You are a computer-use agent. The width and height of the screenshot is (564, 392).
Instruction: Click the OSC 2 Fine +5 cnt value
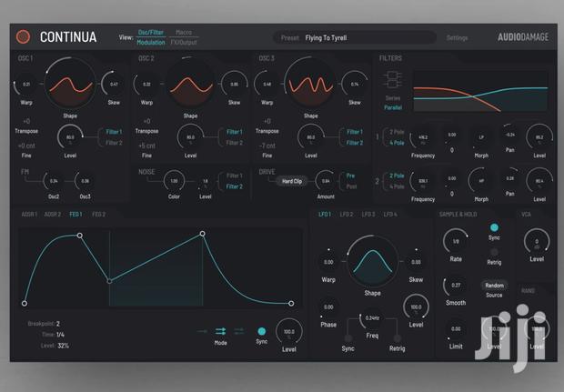point(146,146)
